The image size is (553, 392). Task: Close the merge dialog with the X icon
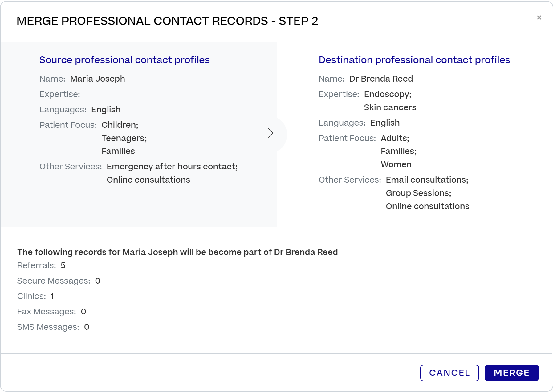tap(540, 18)
